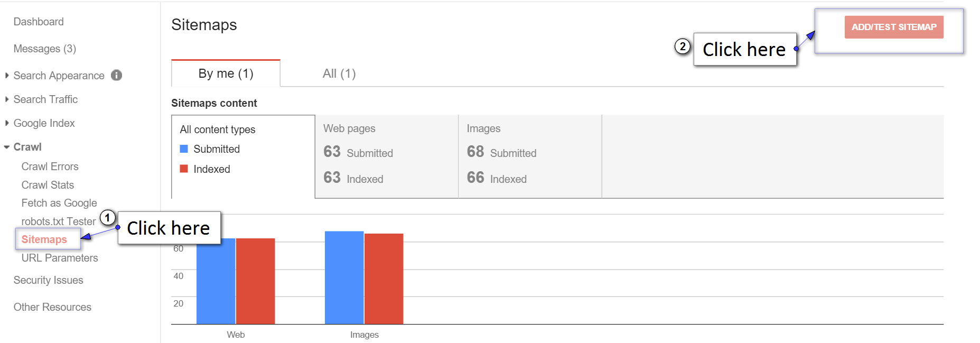This screenshot has height=343, width=980.
Task: Select Sitemaps in the Crawl menu
Action: [44, 239]
